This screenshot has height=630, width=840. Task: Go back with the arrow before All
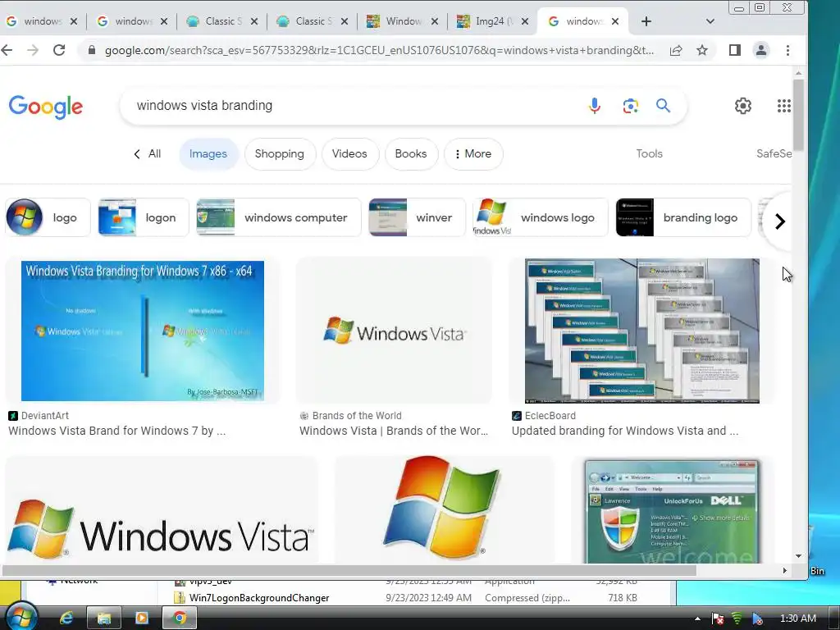click(137, 154)
